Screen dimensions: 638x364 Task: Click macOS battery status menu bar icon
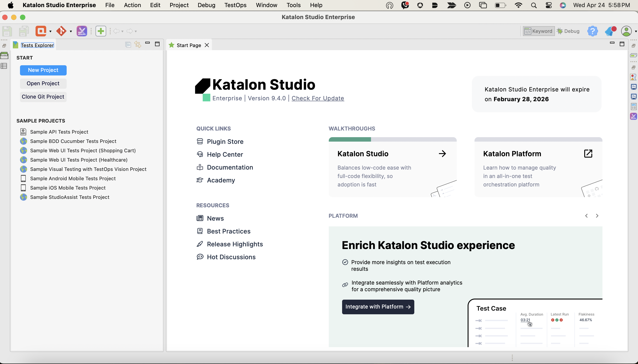[x=500, y=5]
